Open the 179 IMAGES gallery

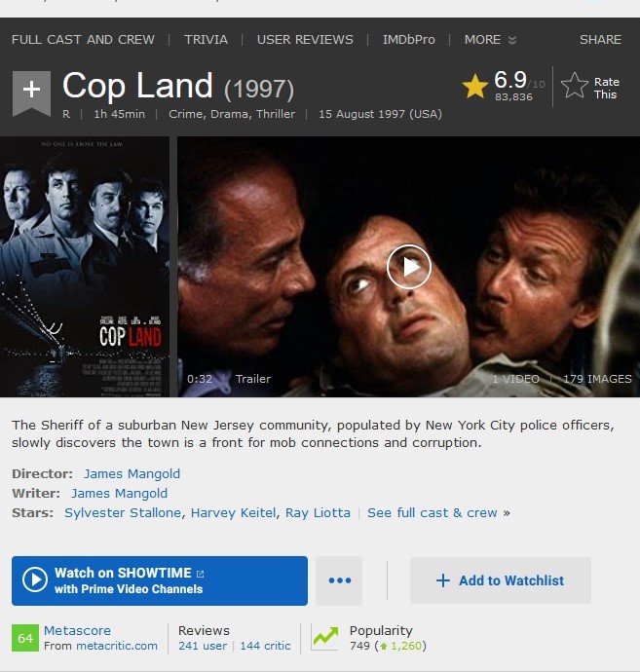pos(597,379)
